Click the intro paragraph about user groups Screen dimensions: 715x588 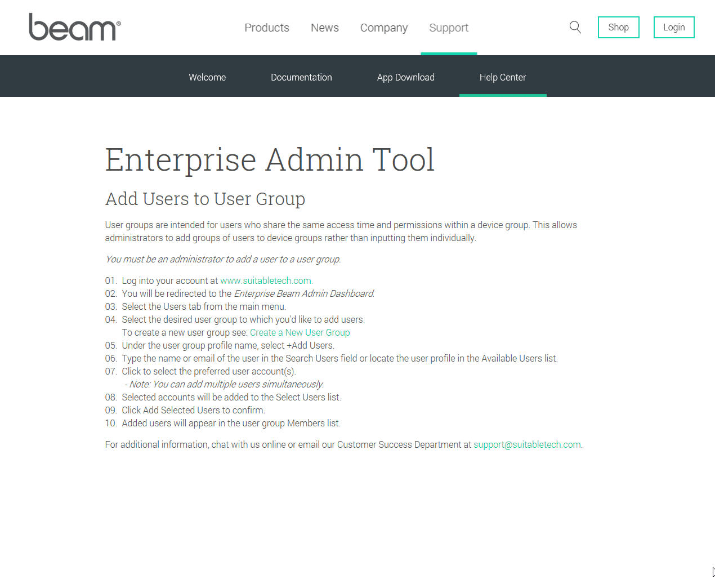(341, 231)
